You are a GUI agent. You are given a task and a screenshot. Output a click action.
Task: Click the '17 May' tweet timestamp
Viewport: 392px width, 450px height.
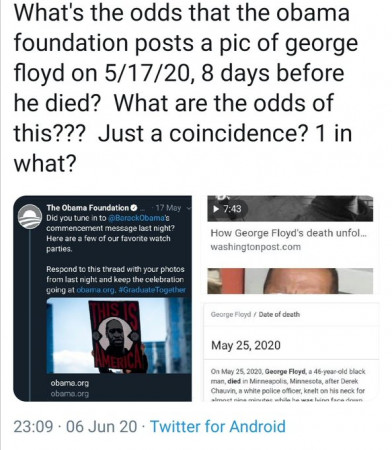pos(168,208)
